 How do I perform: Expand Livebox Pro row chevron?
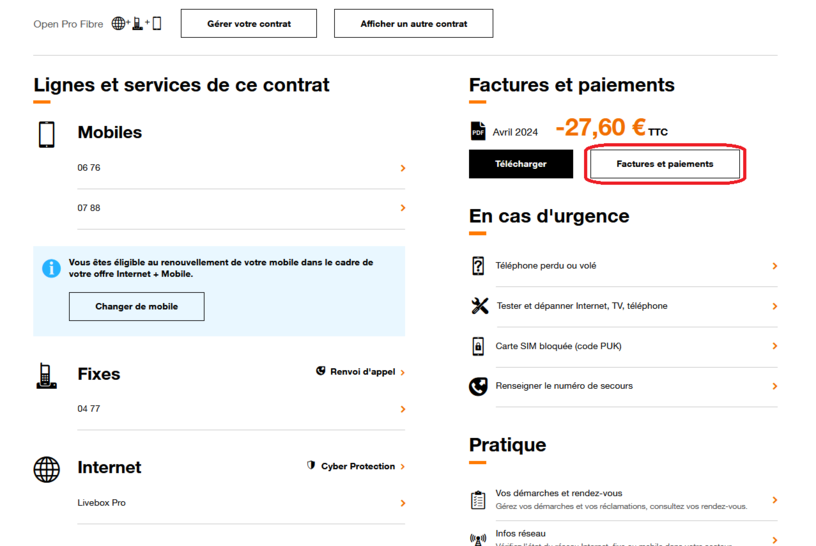click(x=403, y=503)
